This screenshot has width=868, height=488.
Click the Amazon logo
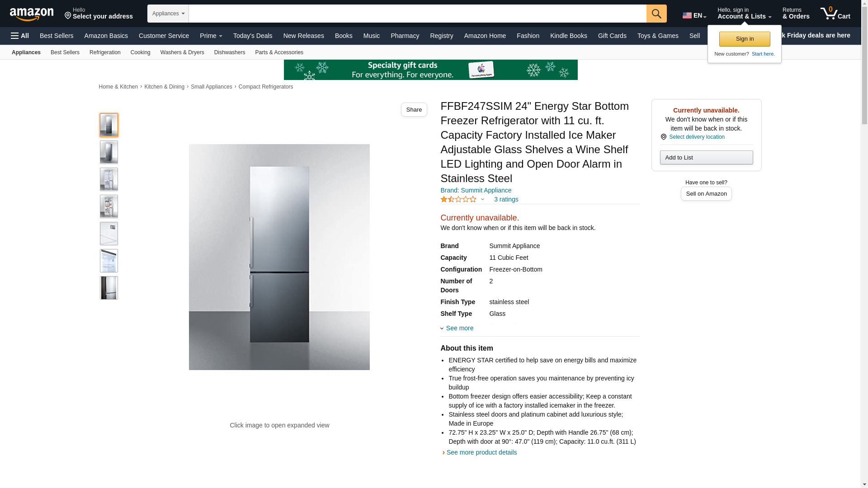[x=32, y=14]
